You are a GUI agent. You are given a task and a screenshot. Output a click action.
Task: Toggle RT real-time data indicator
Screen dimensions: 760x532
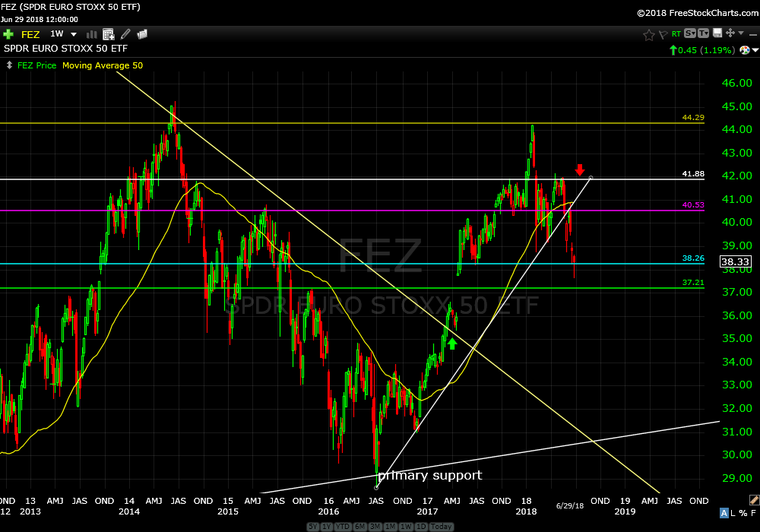pyautogui.click(x=676, y=34)
